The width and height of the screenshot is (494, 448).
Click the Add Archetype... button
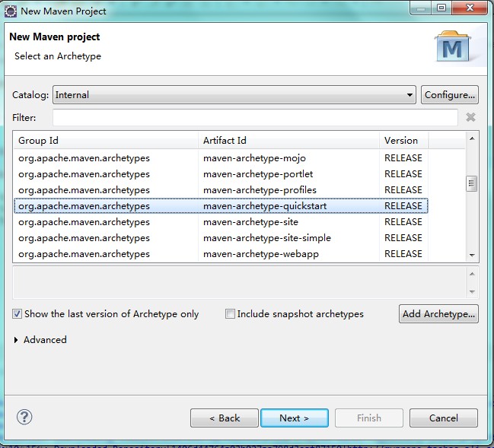438,314
